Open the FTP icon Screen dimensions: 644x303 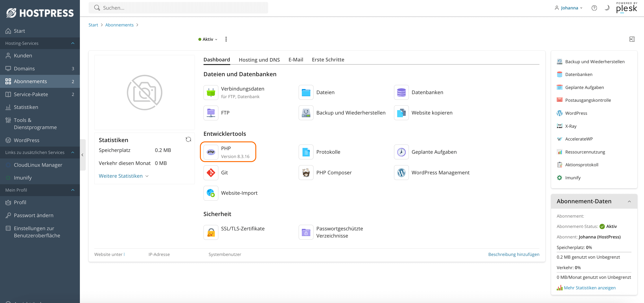click(x=211, y=113)
